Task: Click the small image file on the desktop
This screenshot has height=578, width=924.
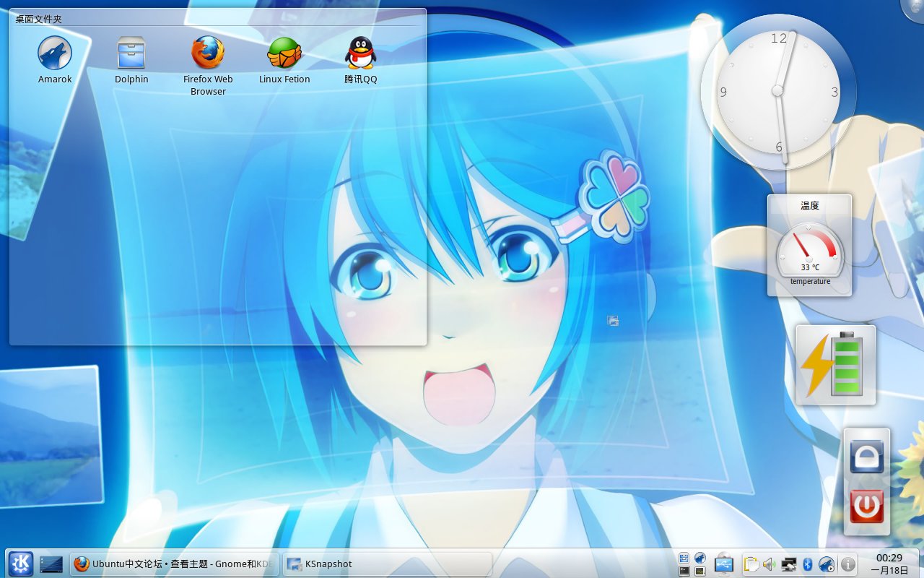Action: click(x=613, y=320)
